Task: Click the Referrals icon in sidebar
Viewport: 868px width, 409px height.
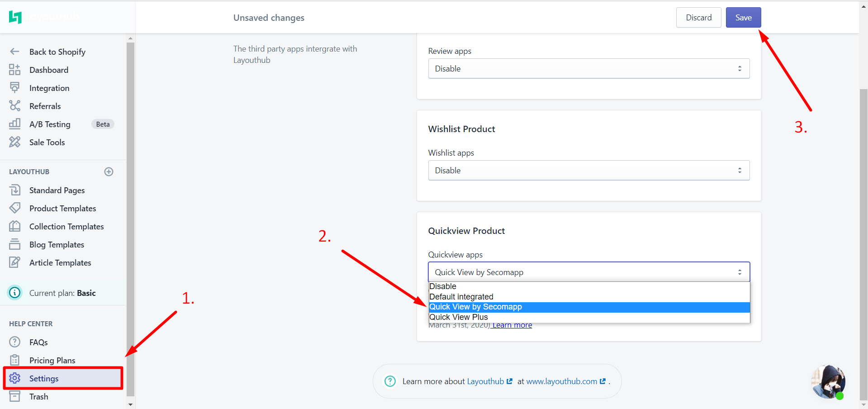Action: (14, 105)
